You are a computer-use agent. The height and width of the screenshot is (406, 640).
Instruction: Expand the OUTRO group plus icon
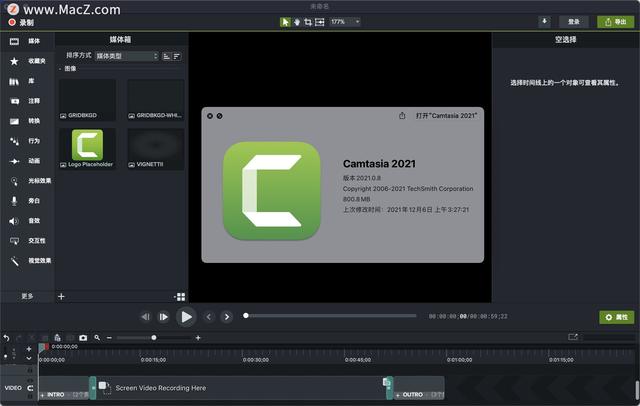398,395
